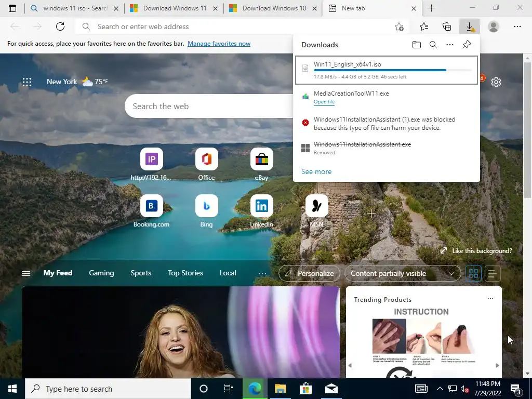Open Edge Settings and more menu
This screenshot has height=399, width=532.
[x=517, y=26]
